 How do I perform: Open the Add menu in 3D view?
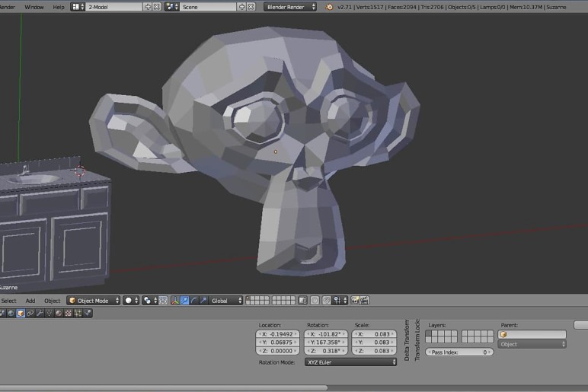[x=30, y=301]
